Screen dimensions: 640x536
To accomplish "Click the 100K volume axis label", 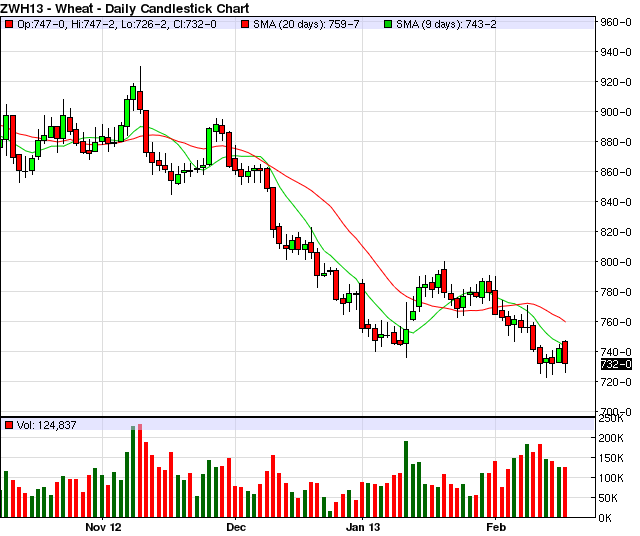I will pyautogui.click(x=611, y=478).
